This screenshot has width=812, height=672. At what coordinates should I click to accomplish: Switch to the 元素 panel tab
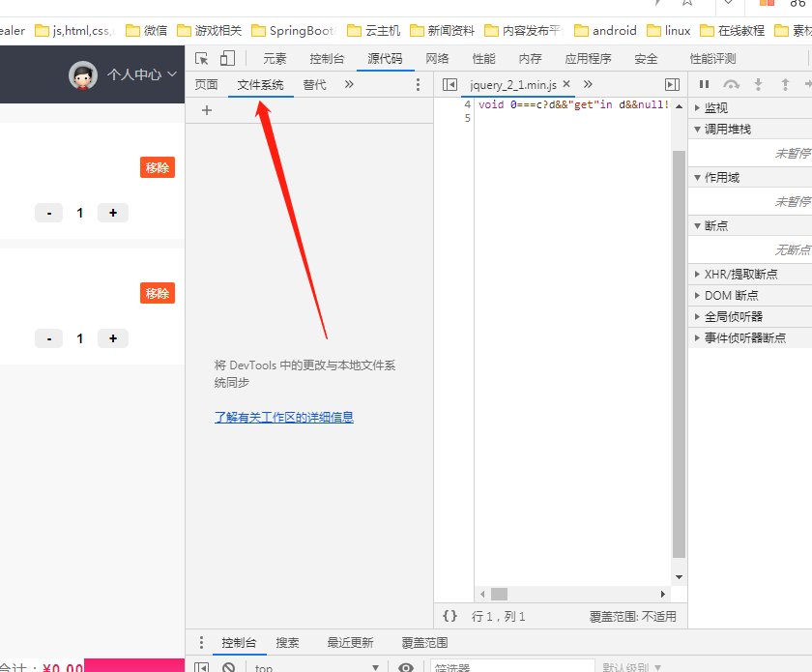coord(275,59)
